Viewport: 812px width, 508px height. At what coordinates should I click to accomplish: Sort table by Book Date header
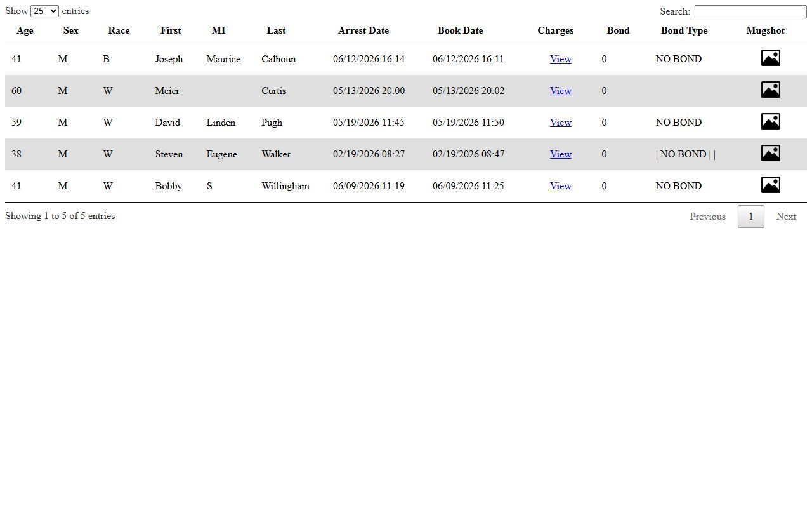(461, 30)
